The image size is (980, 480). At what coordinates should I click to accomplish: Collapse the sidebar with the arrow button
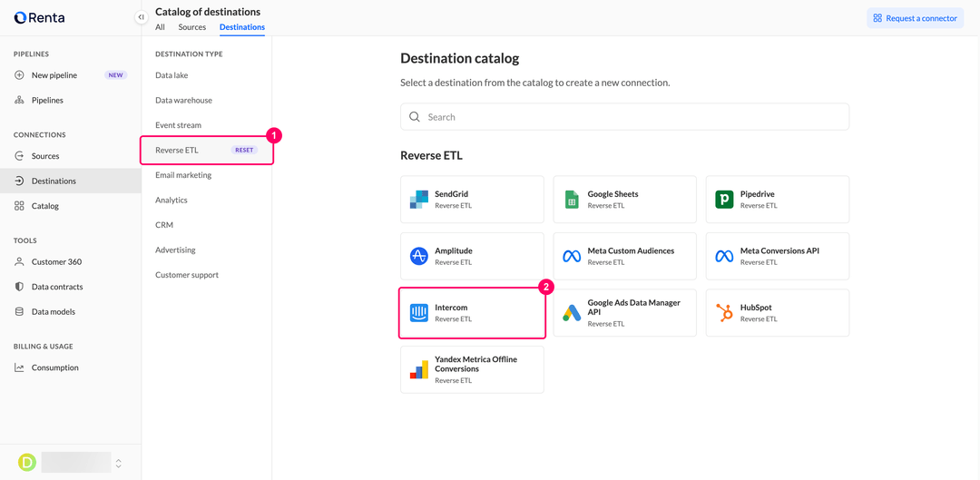[x=142, y=17]
